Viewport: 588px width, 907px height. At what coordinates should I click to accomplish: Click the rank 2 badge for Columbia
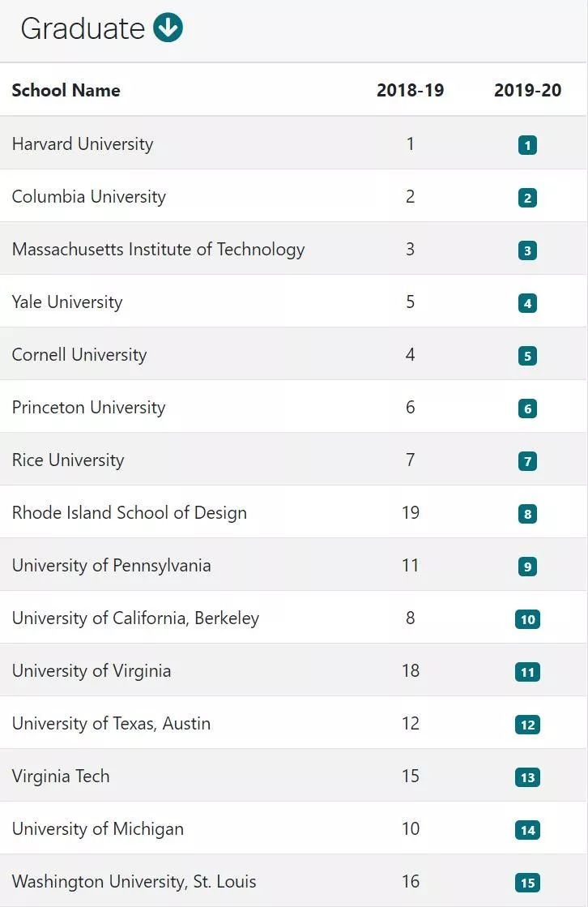(527, 198)
